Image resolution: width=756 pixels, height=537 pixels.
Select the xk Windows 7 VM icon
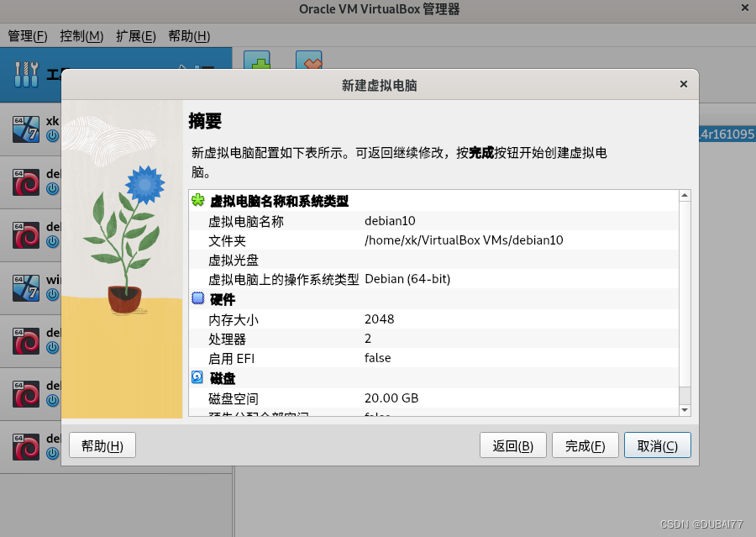click(26, 129)
